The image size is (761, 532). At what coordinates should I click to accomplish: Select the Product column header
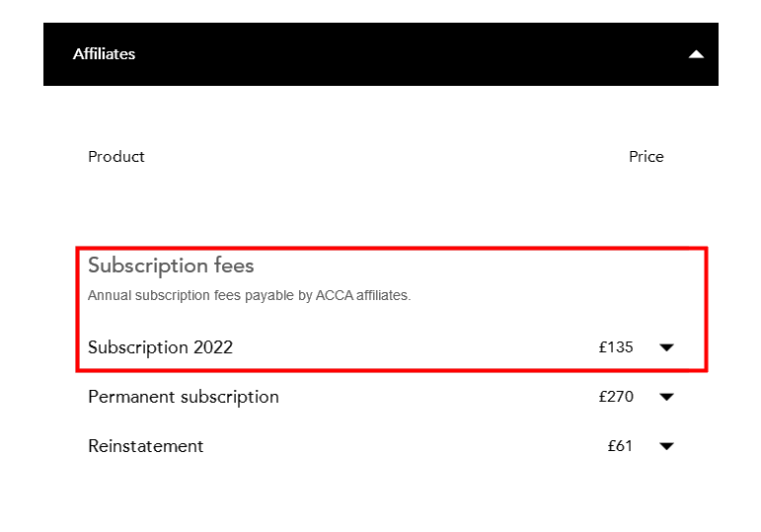coord(116,157)
